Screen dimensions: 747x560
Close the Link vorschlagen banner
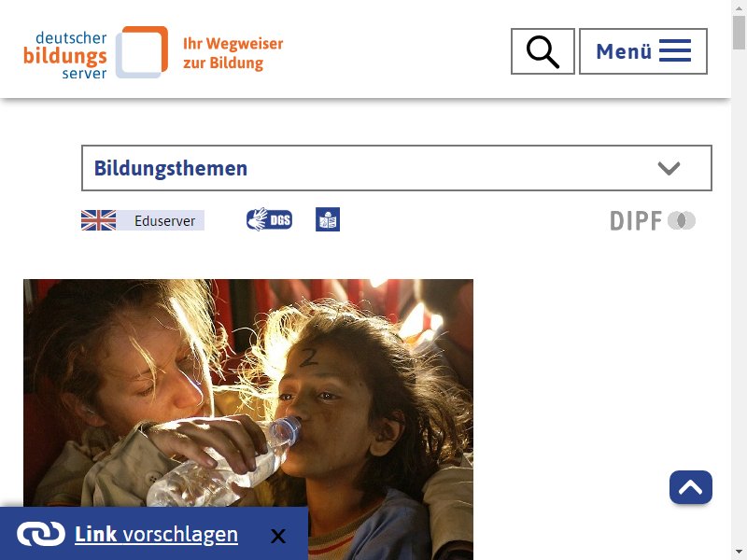(x=278, y=536)
